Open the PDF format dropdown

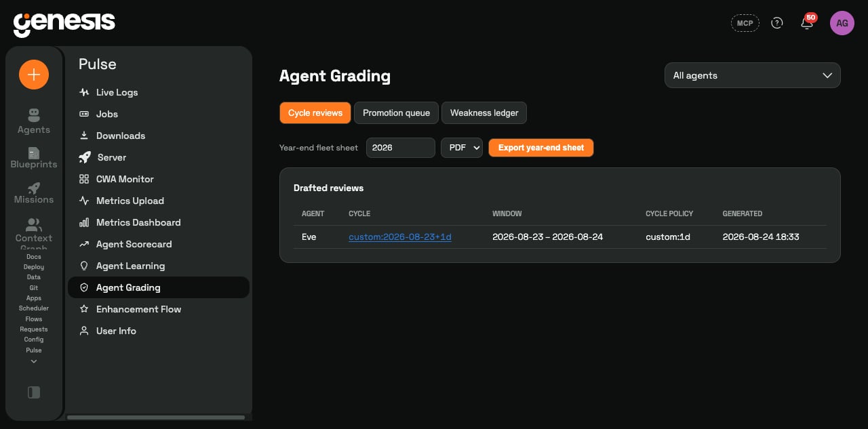point(462,148)
